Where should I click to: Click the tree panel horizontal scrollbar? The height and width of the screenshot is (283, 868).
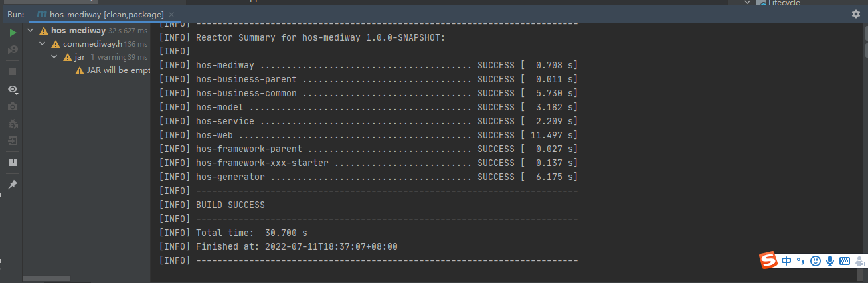click(x=46, y=278)
